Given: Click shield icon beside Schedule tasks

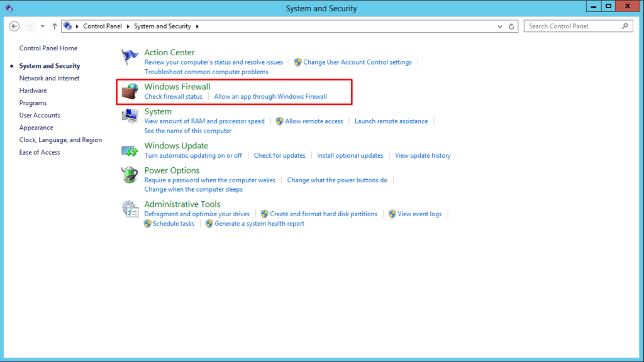Looking at the screenshot, I should [147, 224].
